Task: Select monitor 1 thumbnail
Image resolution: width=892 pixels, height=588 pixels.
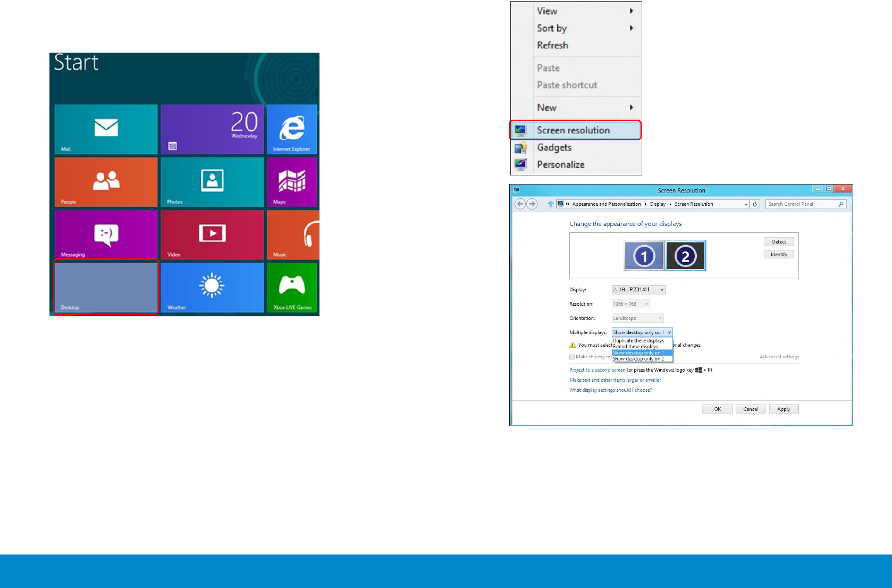Action: [x=644, y=256]
